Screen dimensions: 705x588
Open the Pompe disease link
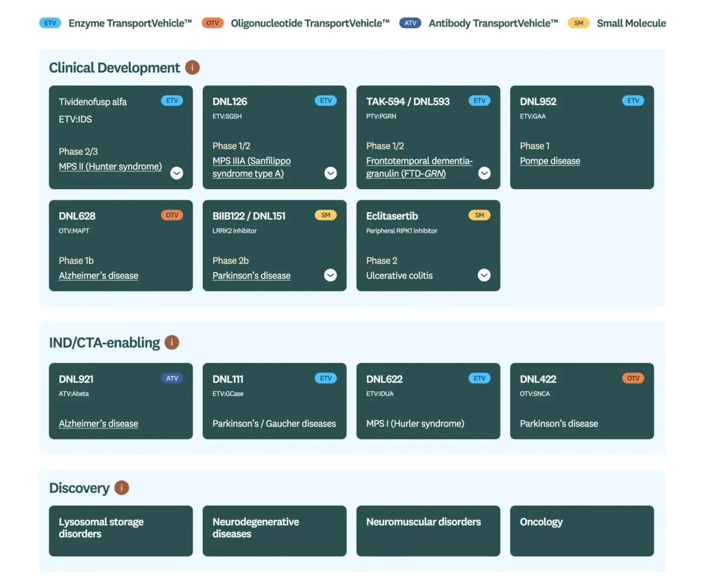pos(550,161)
